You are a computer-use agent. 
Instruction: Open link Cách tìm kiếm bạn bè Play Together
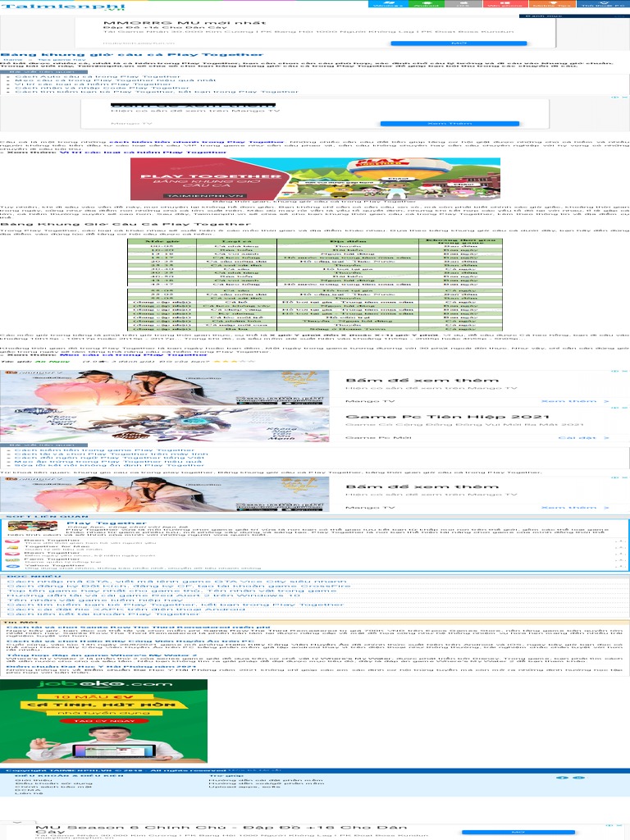157,92
